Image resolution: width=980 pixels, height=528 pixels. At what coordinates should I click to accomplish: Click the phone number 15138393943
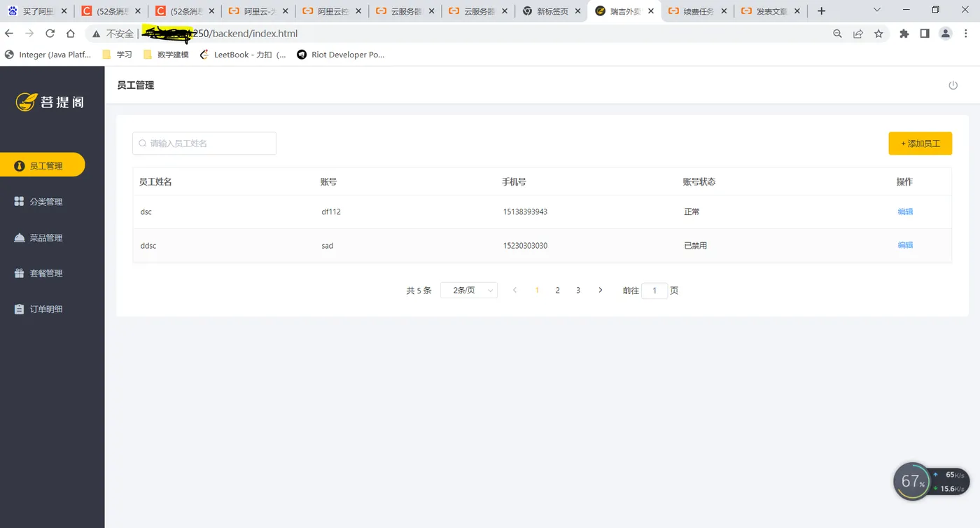[x=525, y=211]
